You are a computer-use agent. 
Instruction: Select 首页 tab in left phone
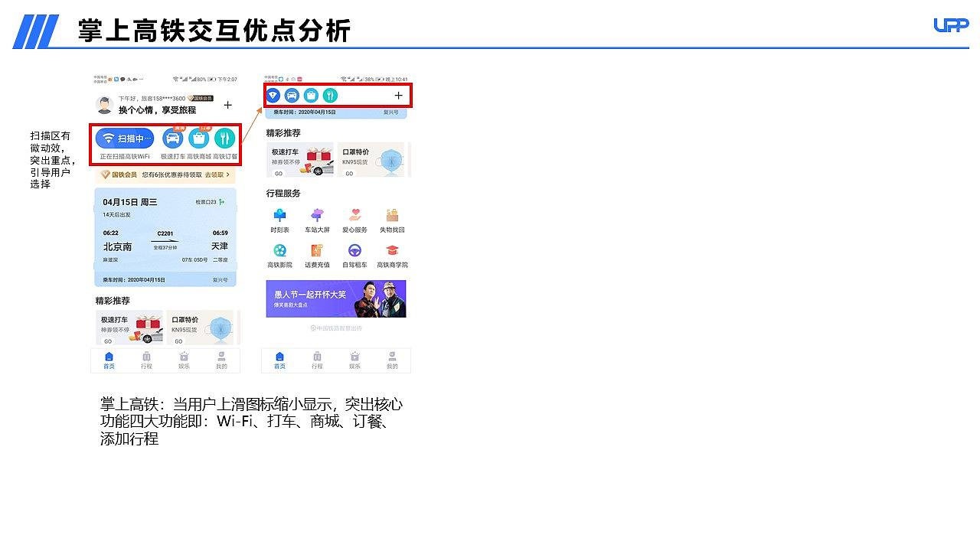click(x=109, y=360)
